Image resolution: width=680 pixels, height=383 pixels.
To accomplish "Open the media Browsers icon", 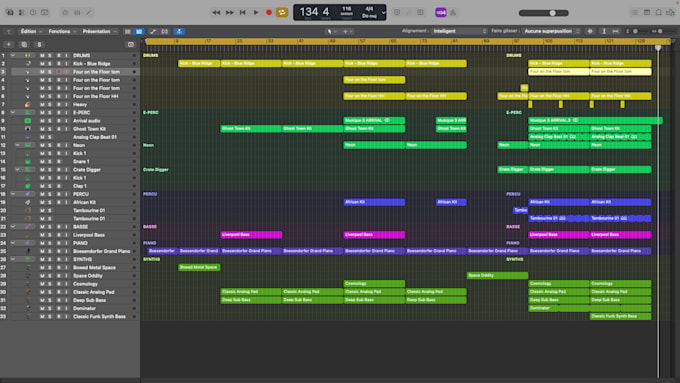I will coord(670,13).
